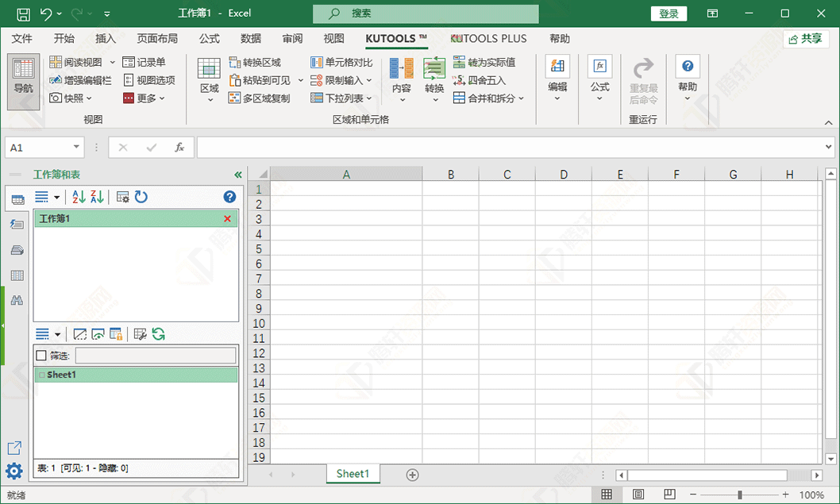Screen dimensions: 840x504
Task: Click the 导航 navigation pane button
Action: click(23, 80)
